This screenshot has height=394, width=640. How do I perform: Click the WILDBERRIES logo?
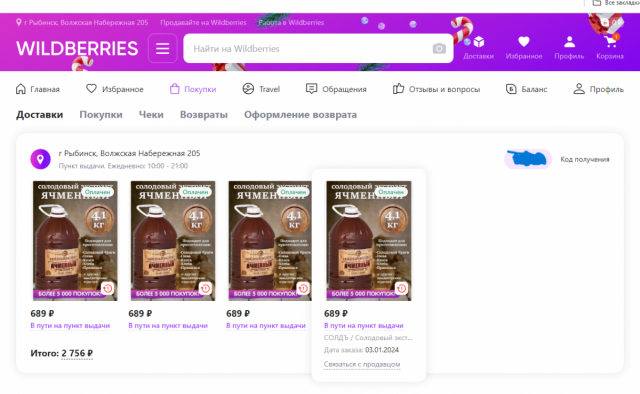77,49
